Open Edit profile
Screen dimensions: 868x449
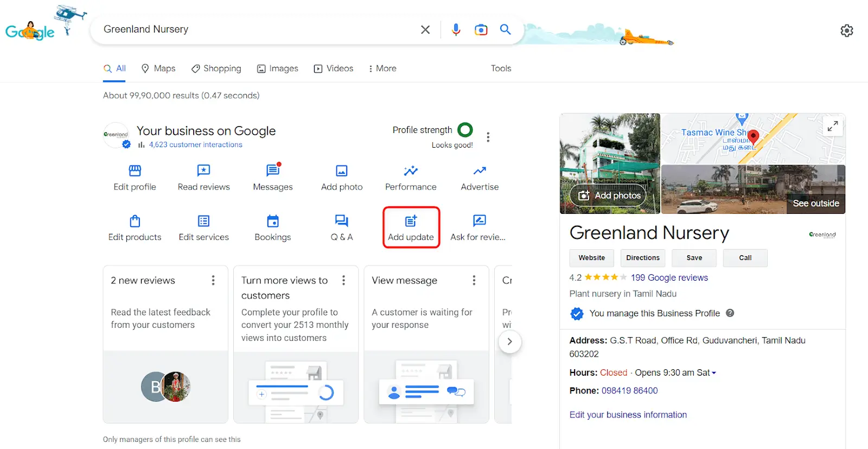(x=135, y=179)
